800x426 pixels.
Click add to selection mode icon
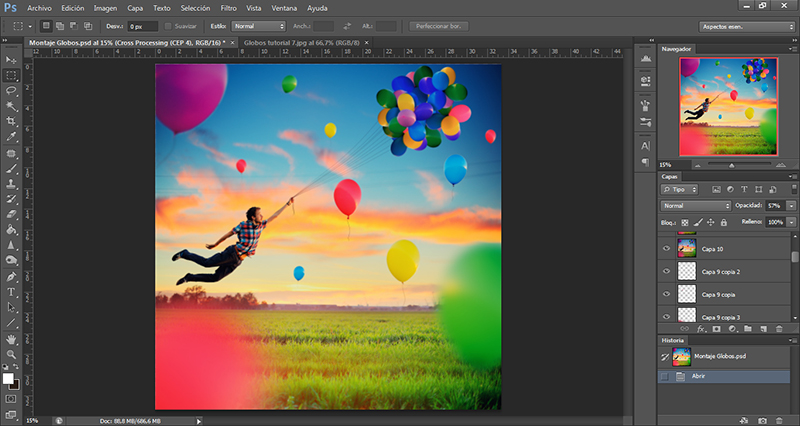(x=60, y=26)
